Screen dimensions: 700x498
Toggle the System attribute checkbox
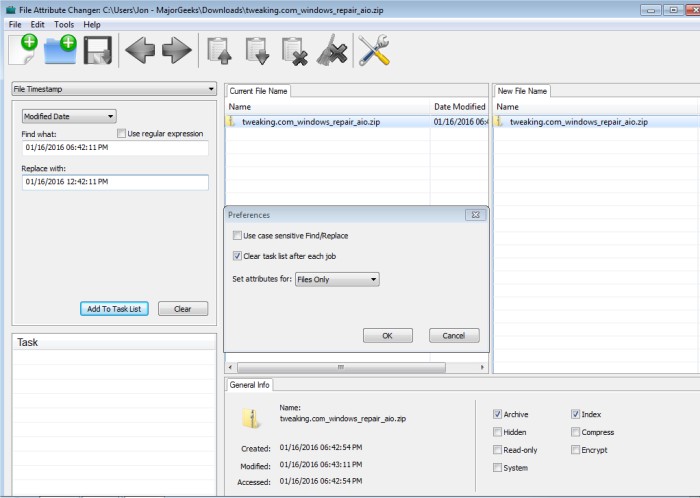[x=497, y=468]
